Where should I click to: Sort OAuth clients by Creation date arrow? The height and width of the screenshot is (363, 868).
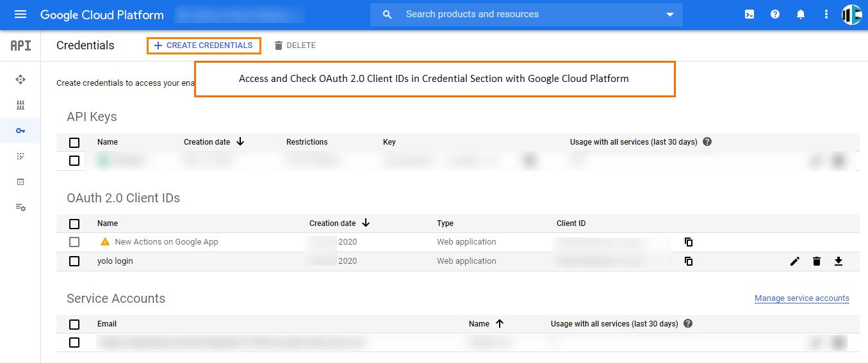coord(366,223)
